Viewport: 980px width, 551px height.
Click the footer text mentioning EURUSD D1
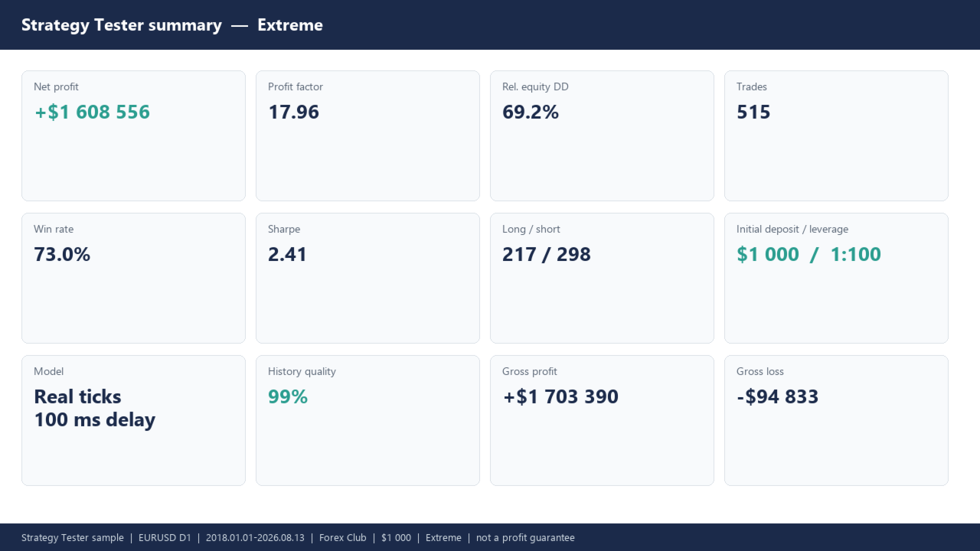pyautogui.click(x=298, y=538)
